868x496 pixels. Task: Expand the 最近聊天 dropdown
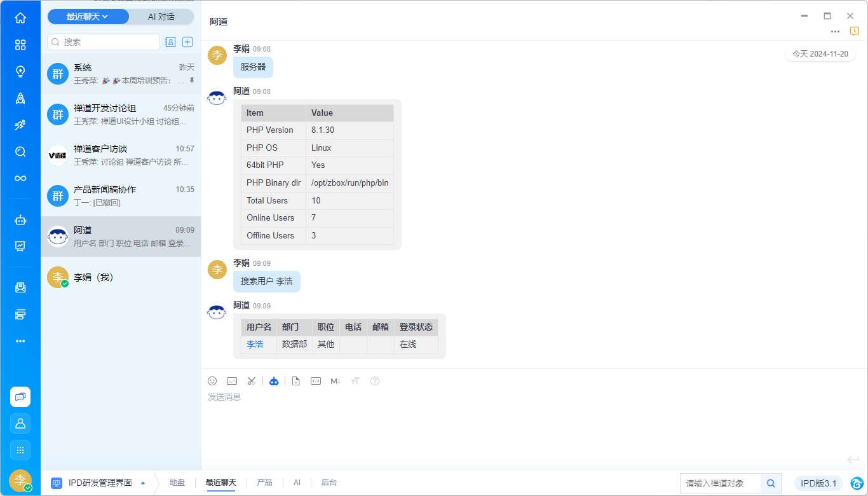point(88,17)
